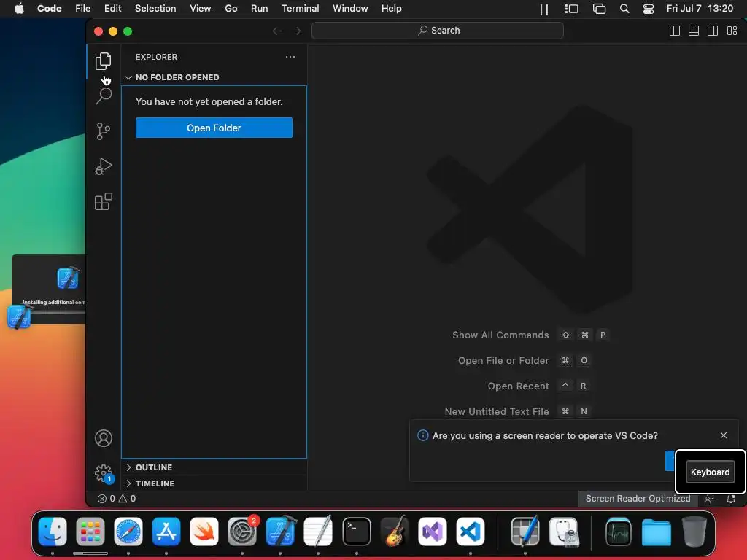
Task: Open the Terminal menu
Action: pos(300,9)
